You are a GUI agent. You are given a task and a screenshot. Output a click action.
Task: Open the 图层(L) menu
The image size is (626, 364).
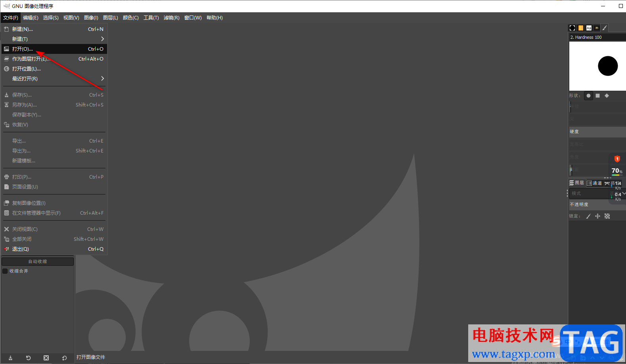tap(111, 18)
